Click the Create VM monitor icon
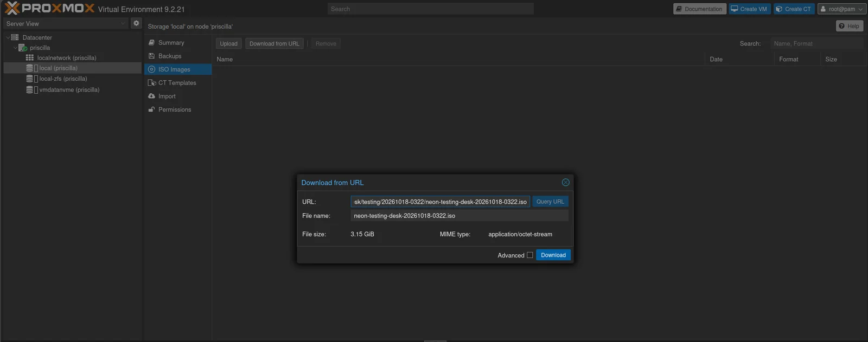Screen dimensions: 868x342 click(735, 9)
